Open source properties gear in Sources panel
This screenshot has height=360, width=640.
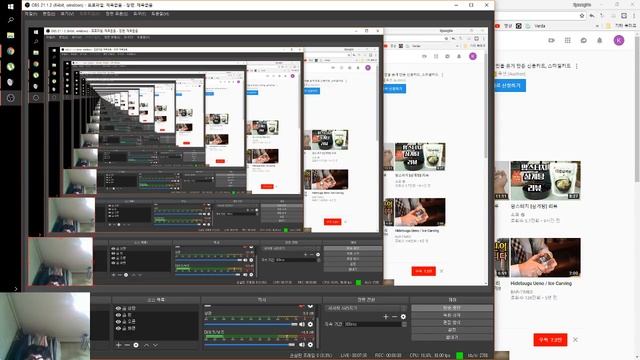[x=136, y=345]
